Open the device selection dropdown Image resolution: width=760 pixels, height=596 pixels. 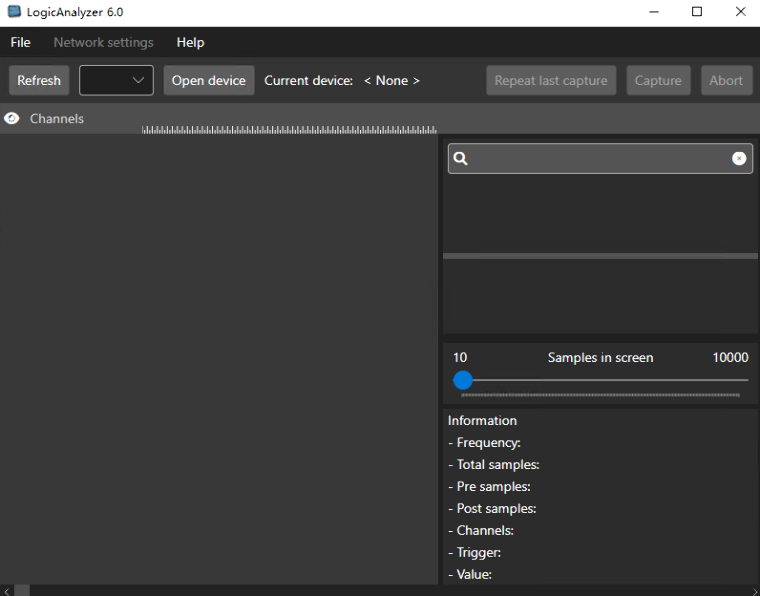[116, 80]
